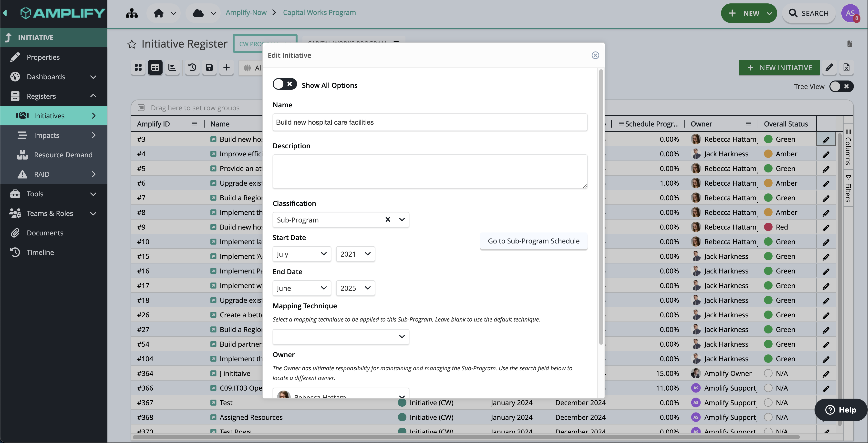Open End Date year dropdown (2025)
Screen dimensions: 868x443
[355, 288]
